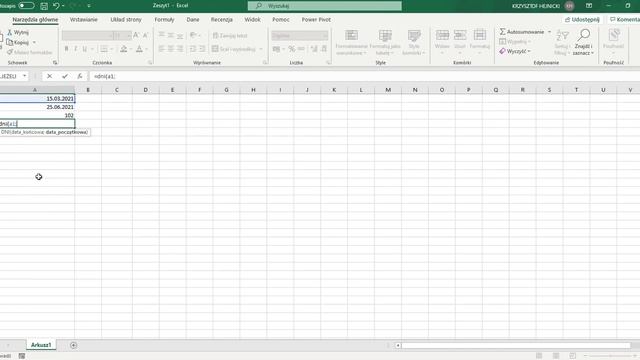Image resolution: width=640 pixels, height=360 pixels.
Task: Click Style komórki icon
Action: [414, 36]
